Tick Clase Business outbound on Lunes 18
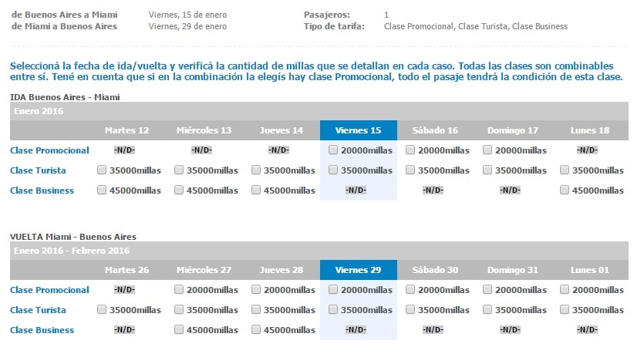Image resolution: width=644 pixels, height=354 pixels. tap(565, 190)
